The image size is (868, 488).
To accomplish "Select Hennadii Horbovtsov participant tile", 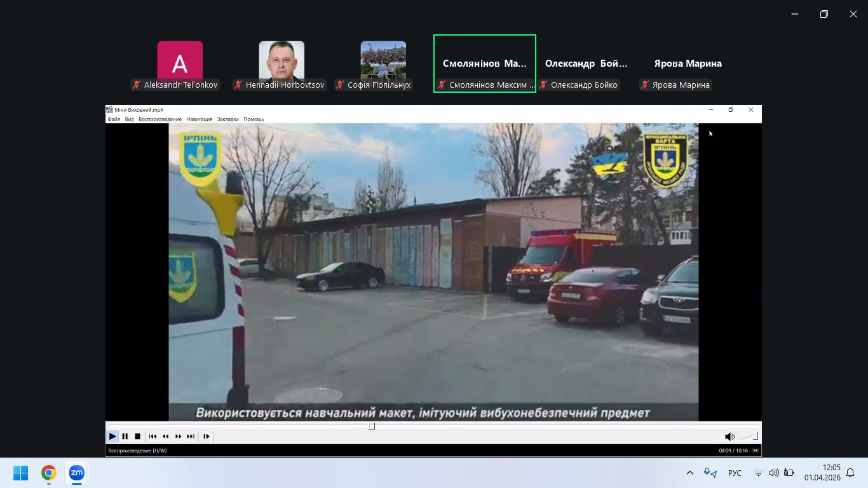I will click(x=281, y=66).
